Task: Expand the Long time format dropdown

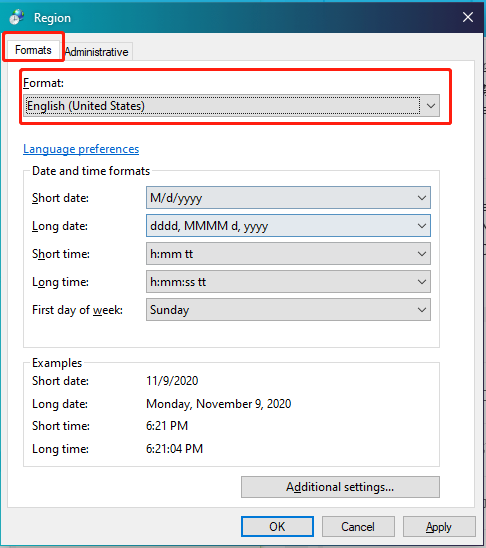Action: [x=422, y=282]
